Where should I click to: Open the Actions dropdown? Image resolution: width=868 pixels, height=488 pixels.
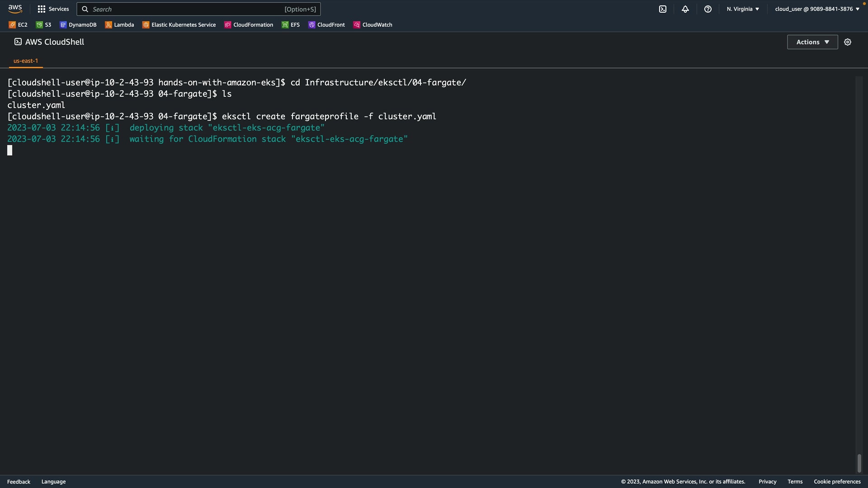pos(812,42)
